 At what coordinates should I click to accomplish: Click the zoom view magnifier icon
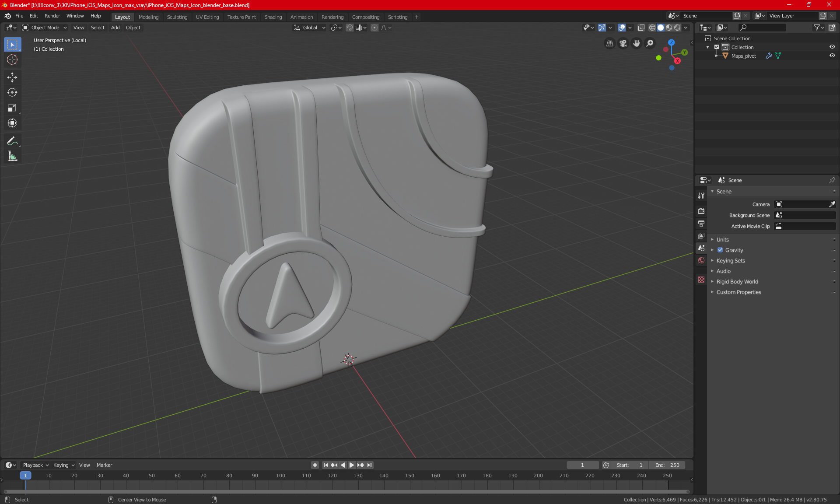(650, 43)
